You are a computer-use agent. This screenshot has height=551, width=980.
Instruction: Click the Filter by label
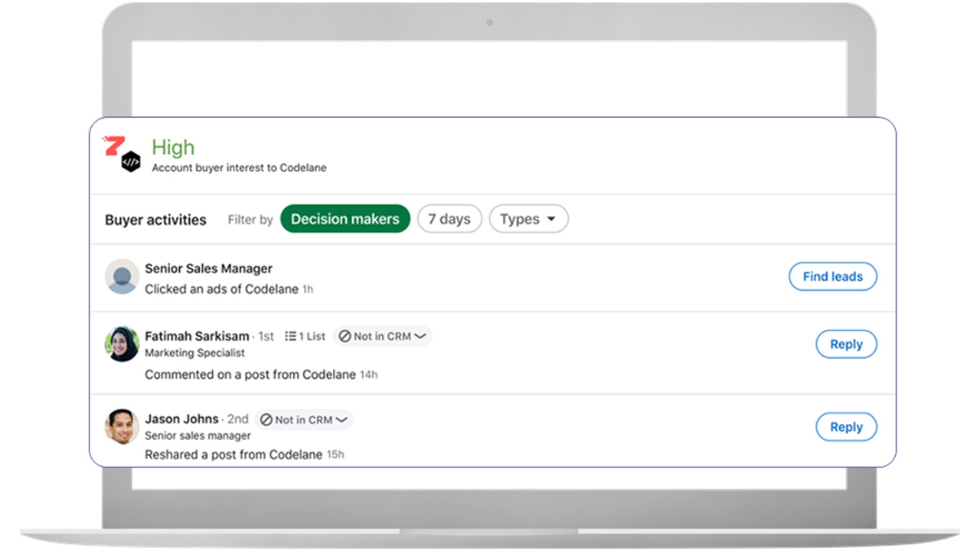coord(250,220)
